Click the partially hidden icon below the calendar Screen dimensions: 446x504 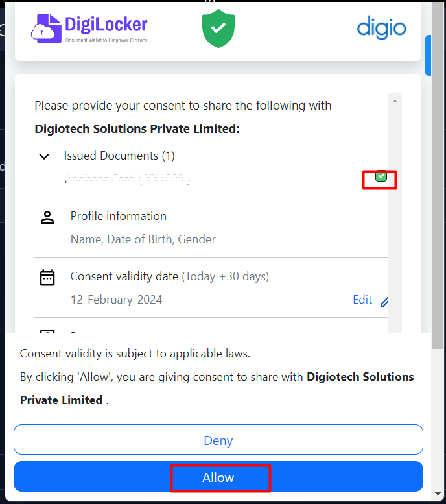coord(47,333)
